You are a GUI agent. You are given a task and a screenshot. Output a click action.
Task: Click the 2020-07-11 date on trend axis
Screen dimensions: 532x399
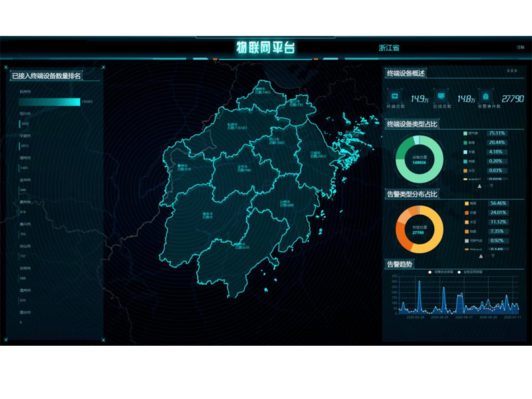[x=512, y=318]
